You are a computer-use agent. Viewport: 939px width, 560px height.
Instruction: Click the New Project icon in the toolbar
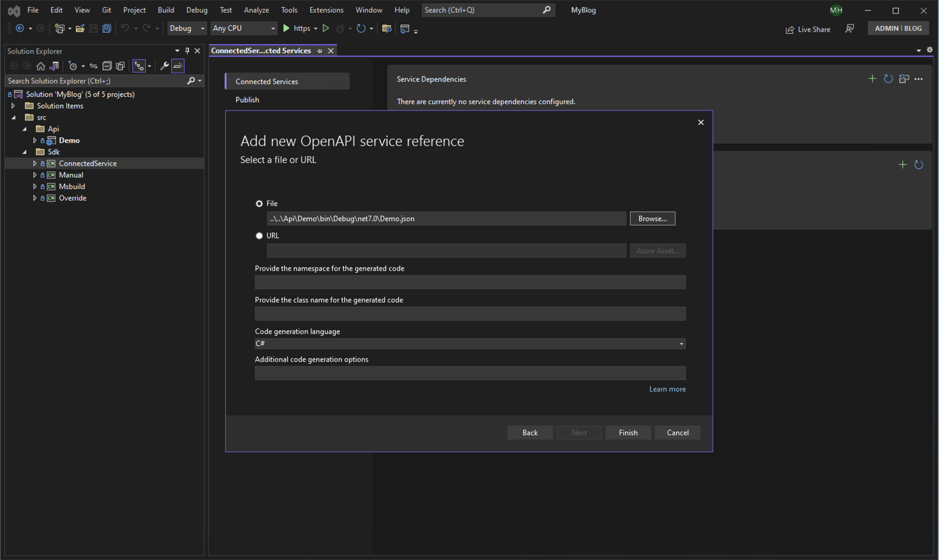(x=59, y=29)
